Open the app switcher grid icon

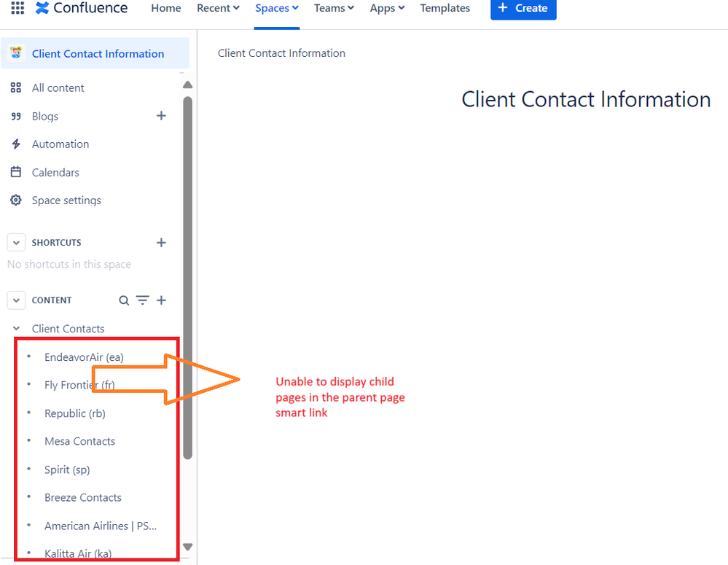(17, 8)
